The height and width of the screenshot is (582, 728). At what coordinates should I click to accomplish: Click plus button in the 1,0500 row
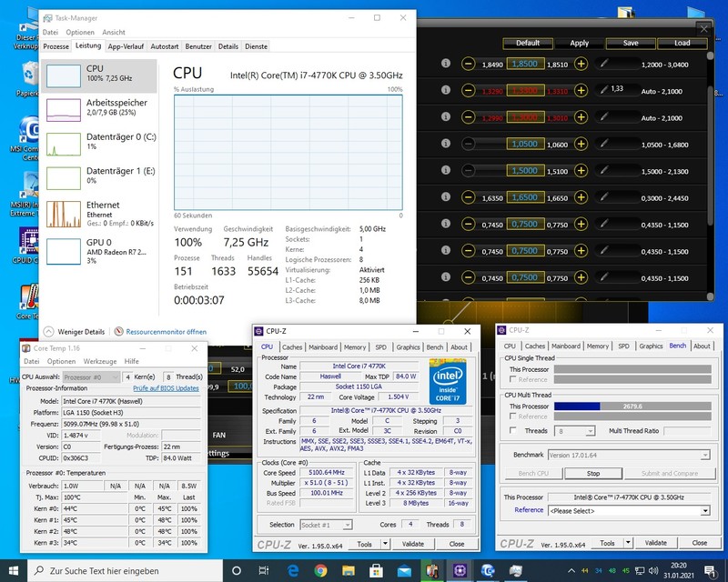[581, 144]
